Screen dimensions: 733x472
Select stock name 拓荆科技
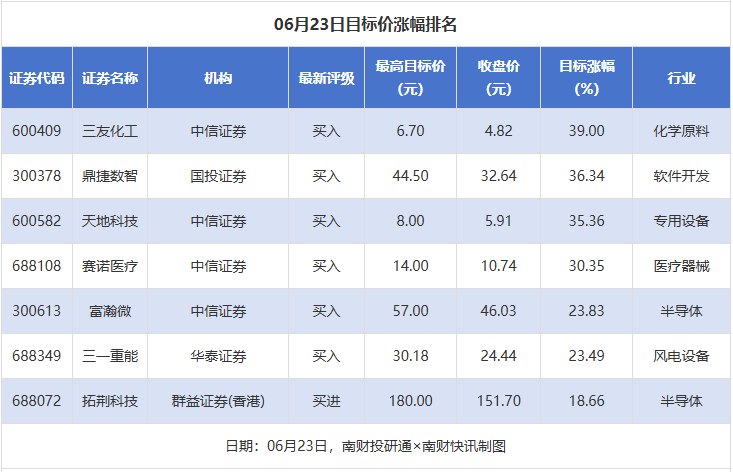[110, 400]
